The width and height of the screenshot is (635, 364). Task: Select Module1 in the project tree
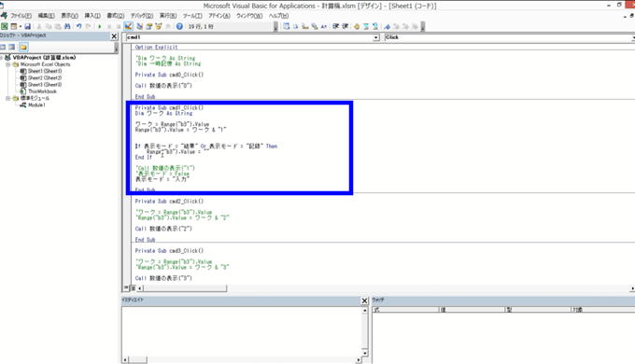coord(36,105)
